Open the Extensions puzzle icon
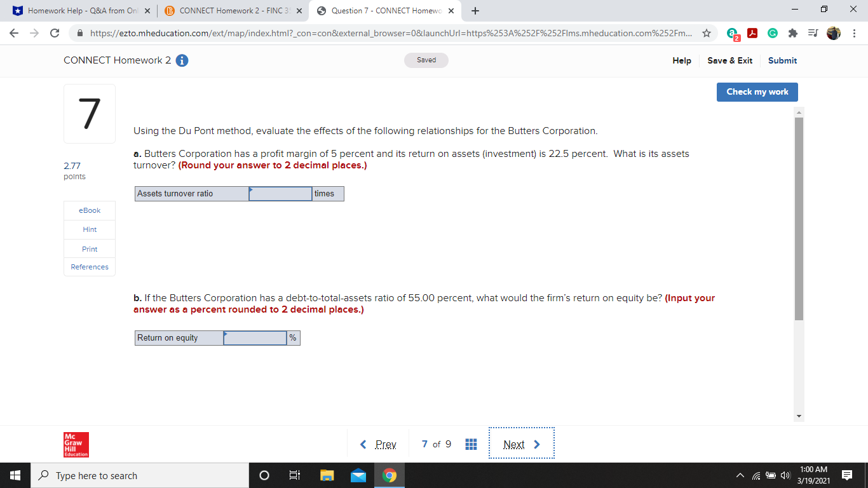This screenshot has width=868, height=488. (792, 33)
